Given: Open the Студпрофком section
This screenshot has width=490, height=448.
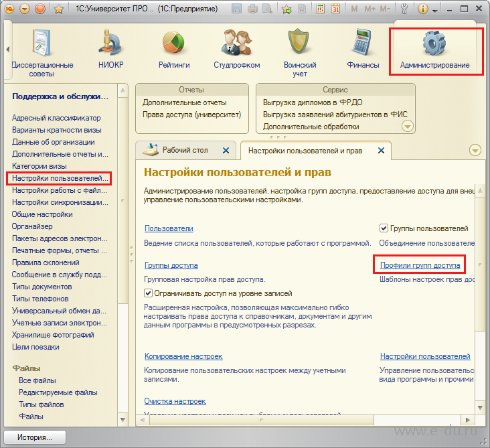Looking at the screenshot, I should click(236, 49).
